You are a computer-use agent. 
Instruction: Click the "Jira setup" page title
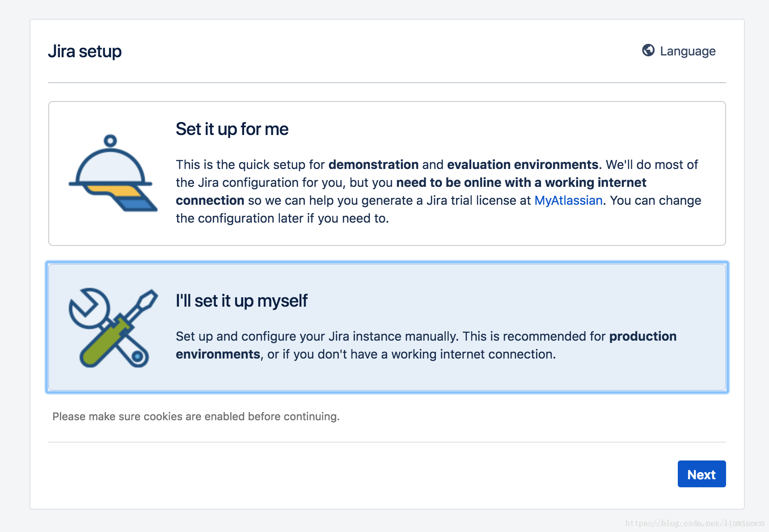85,51
